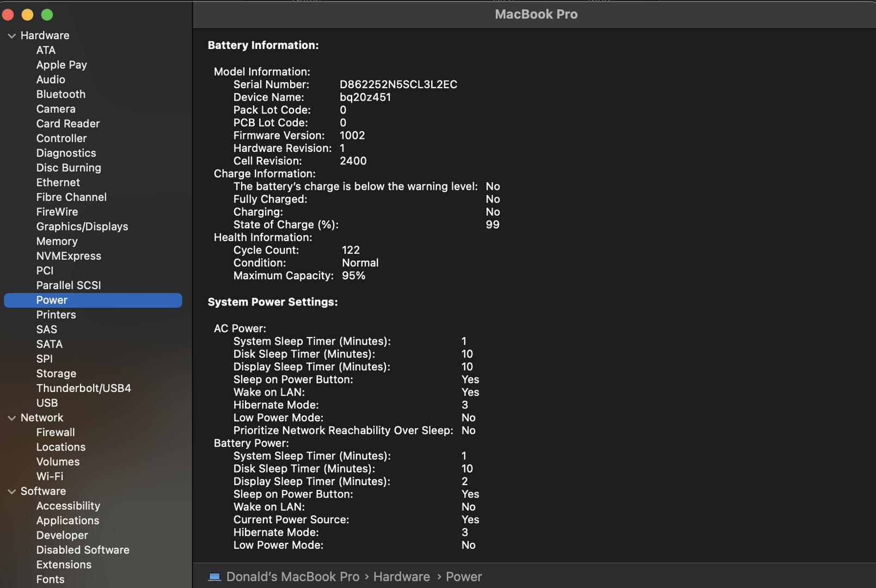
Task: Collapse the Software section chevron
Action: click(x=11, y=492)
